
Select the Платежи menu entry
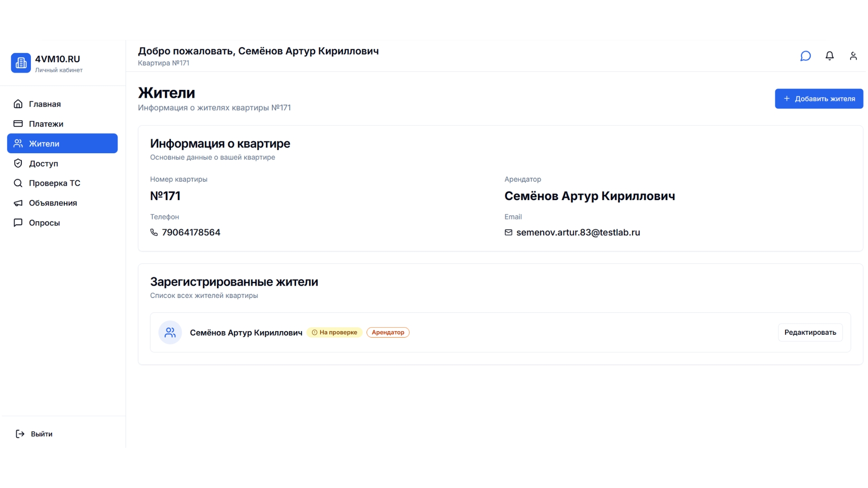48,123
